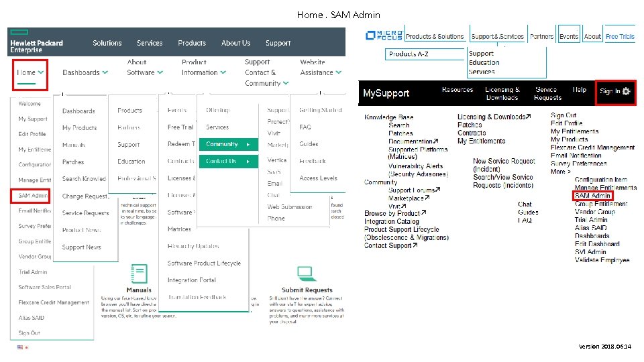This screenshot has height=362, width=644.
Task: Open Events in Micro Focus menu
Action: click(569, 36)
